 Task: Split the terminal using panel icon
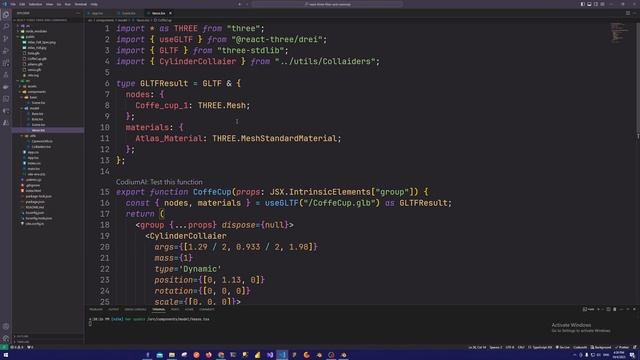(x=608, y=309)
